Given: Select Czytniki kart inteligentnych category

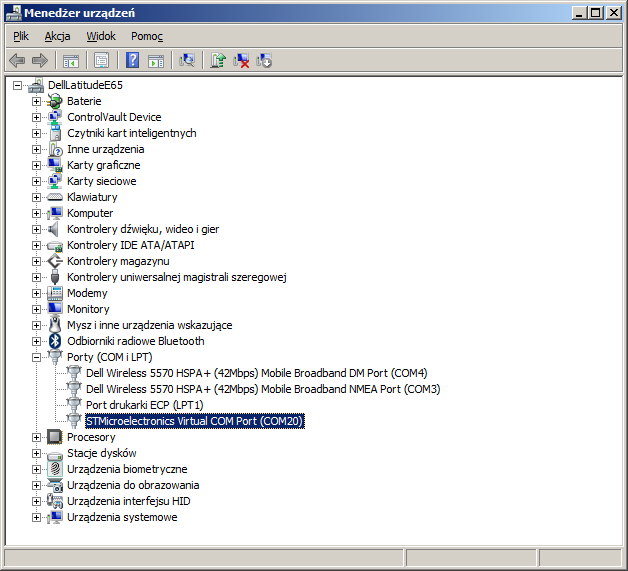Looking at the screenshot, I should (132, 133).
